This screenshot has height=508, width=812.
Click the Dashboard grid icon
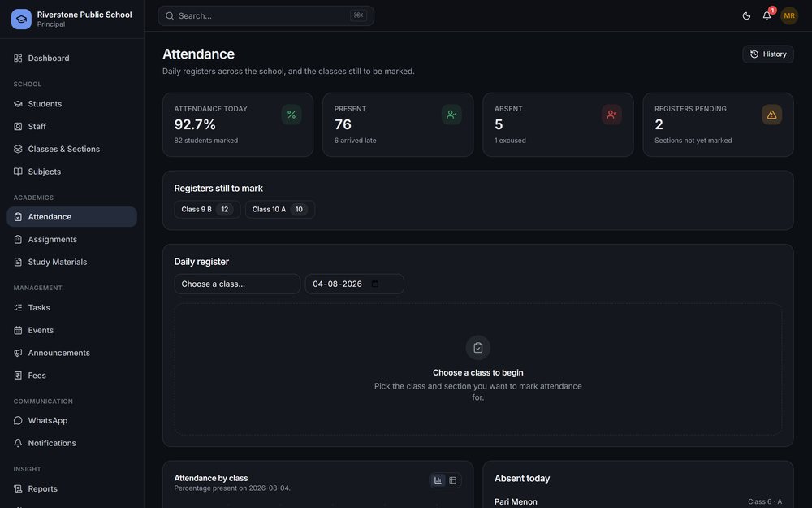(18, 58)
